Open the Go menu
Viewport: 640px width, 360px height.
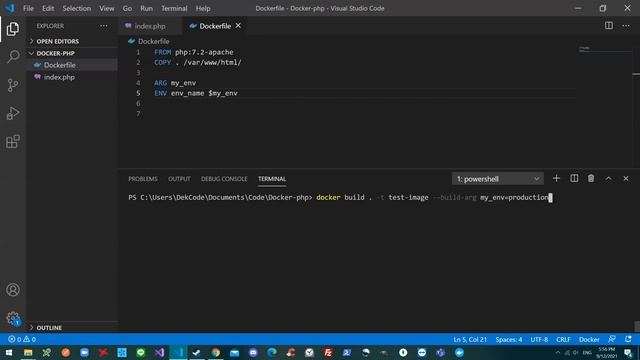point(127,8)
